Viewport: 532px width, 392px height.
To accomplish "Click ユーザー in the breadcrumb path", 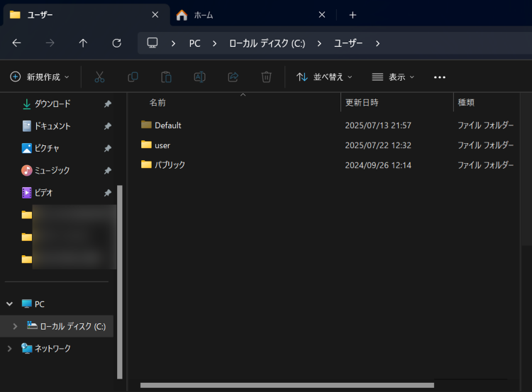I will (348, 43).
